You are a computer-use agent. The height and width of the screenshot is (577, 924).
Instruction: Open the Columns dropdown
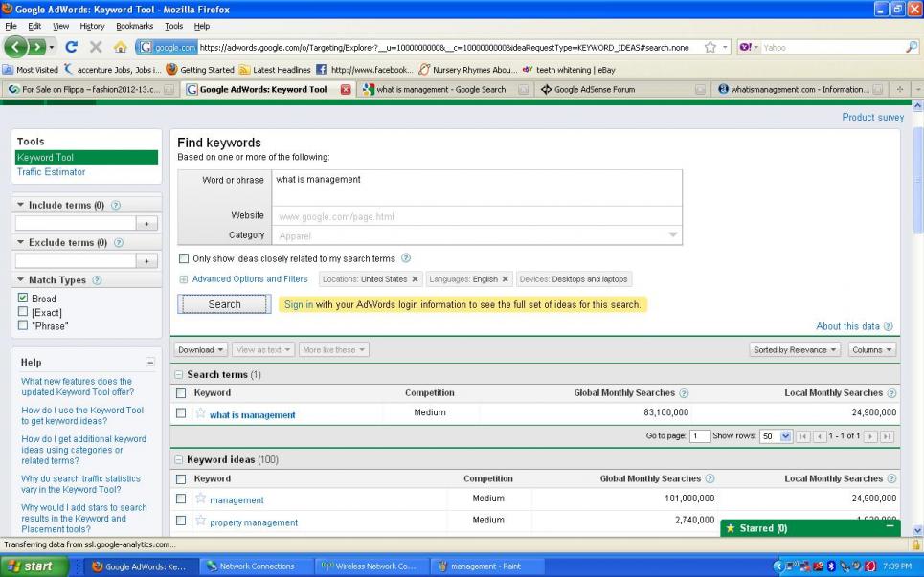[x=872, y=349]
